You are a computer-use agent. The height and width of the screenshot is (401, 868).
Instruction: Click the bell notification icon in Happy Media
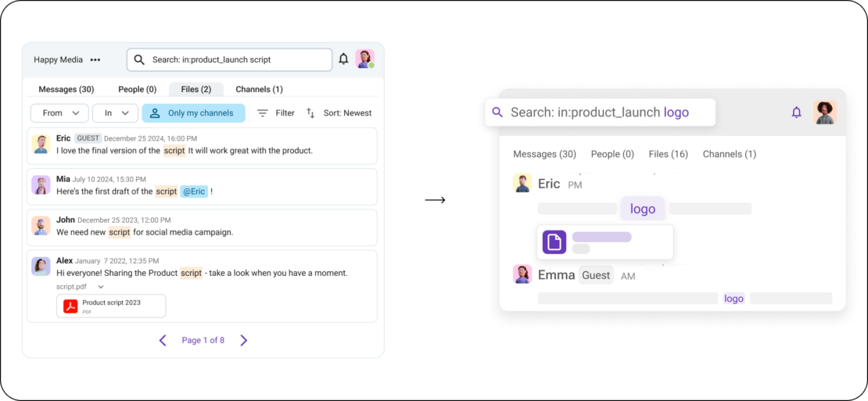click(x=343, y=59)
